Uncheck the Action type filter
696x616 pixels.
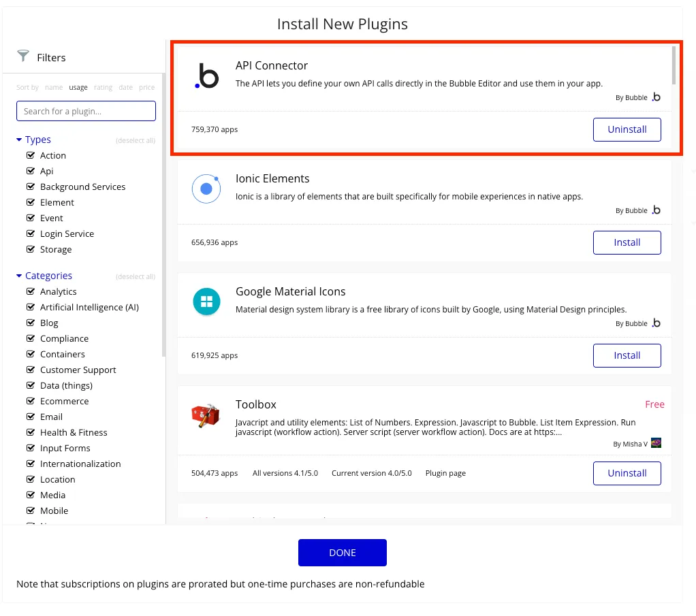pos(31,155)
